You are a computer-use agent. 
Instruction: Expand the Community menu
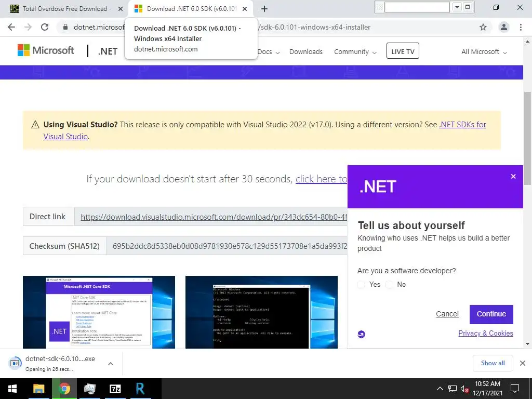tap(355, 52)
